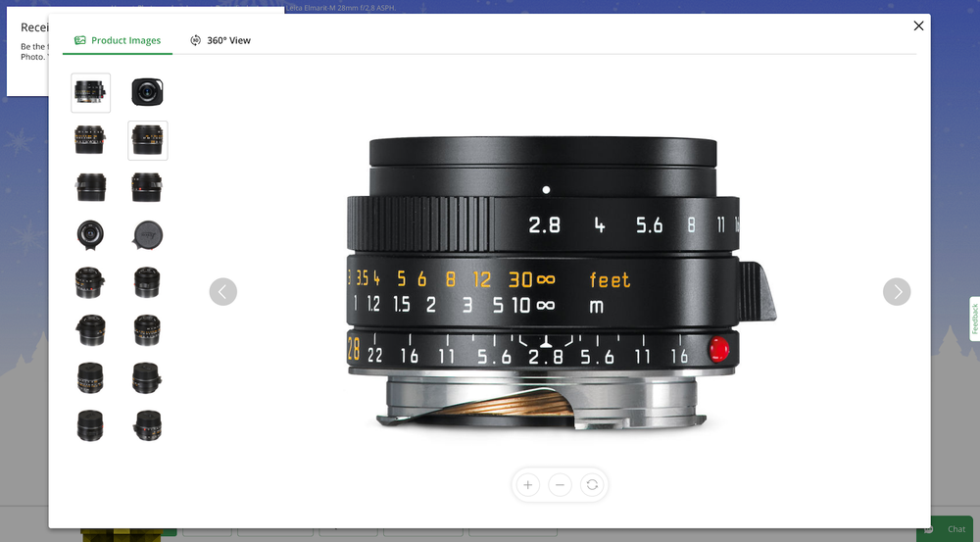This screenshot has width=980, height=542.
Task: Click the main Leica lens image
Action: (x=561, y=282)
